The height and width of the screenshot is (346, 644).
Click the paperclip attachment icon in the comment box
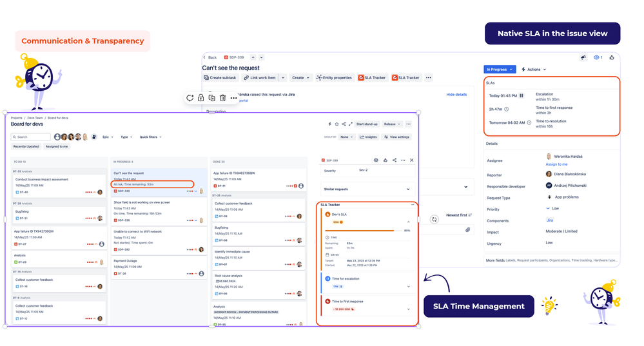[467, 229]
